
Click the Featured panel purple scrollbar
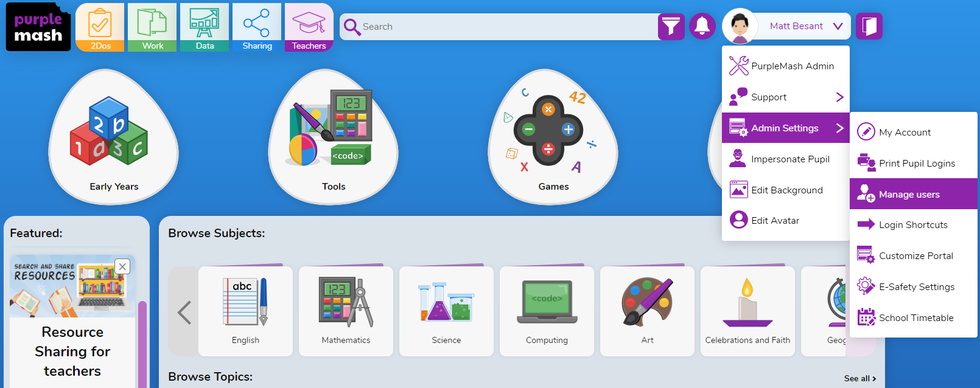[x=142, y=344]
